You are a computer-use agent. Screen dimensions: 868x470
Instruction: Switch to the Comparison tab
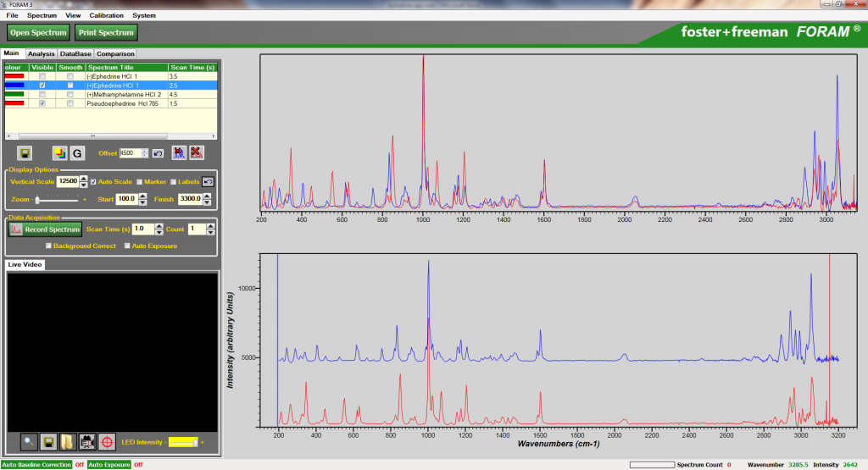(115, 53)
